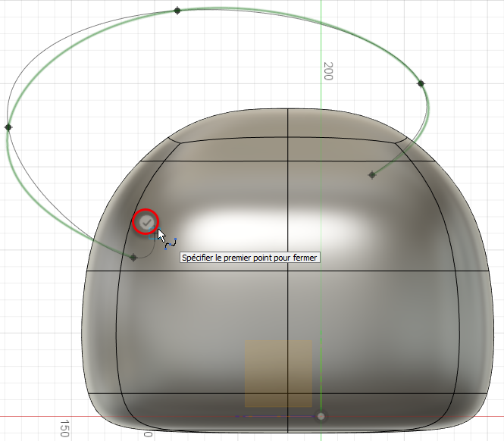
Task: Select the topmost spline fit point
Action: pyautogui.click(x=177, y=11)
